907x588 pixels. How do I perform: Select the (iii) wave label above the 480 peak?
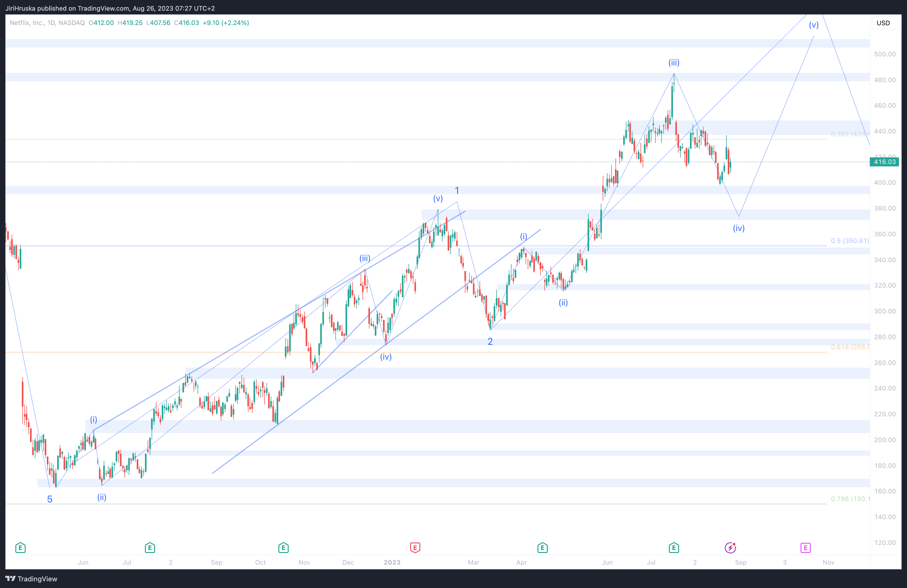(674, 62)
